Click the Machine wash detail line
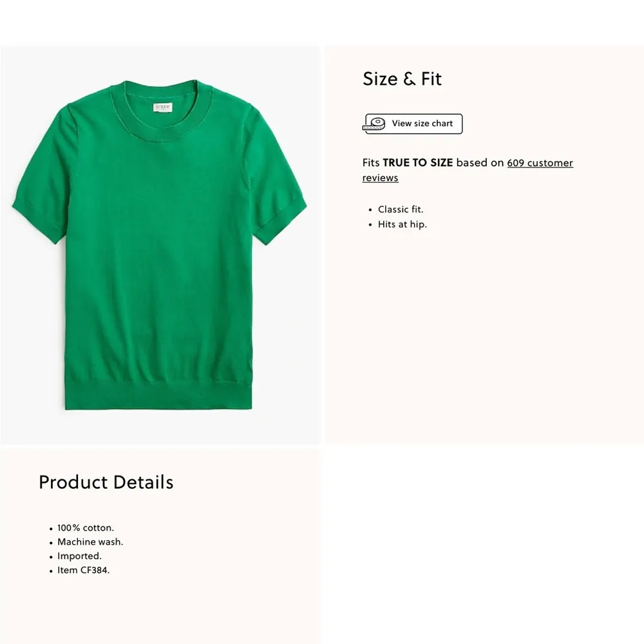The image size is (644, 644). coord(90,542)
